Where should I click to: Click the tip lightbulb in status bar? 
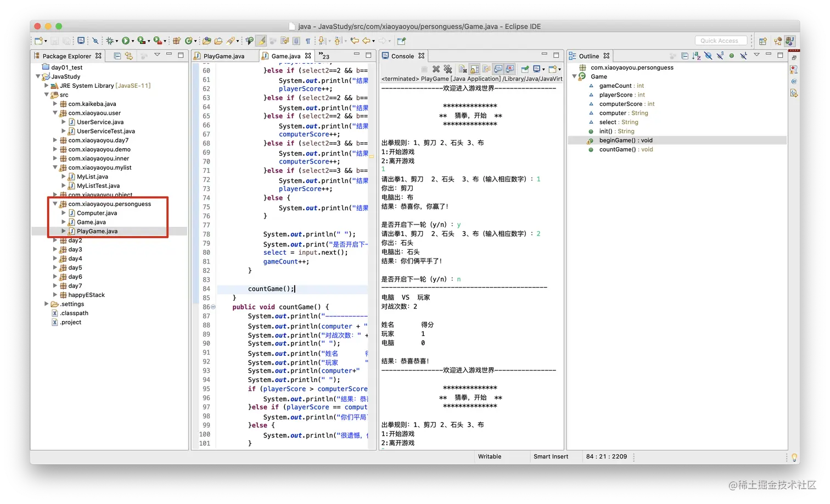tap(794, 457)
